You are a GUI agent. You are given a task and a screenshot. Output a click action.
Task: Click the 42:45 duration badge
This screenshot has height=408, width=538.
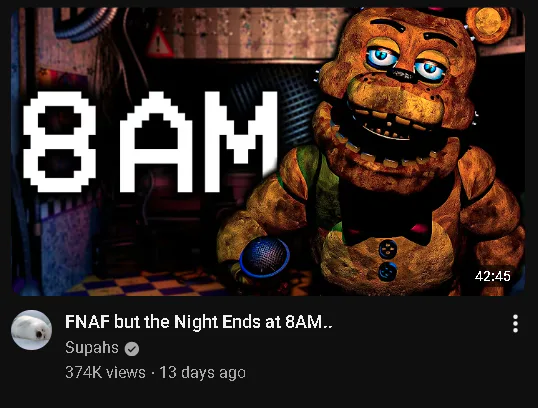coord(492,276)
